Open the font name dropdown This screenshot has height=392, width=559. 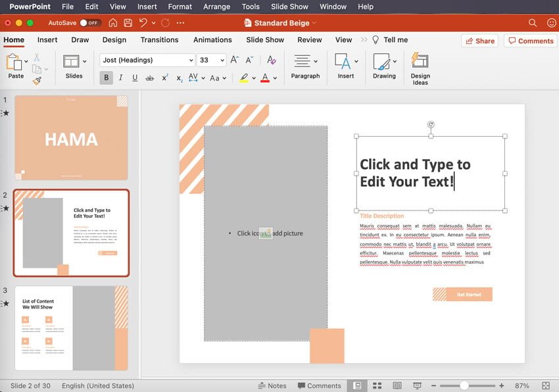(x=191, y=60)
